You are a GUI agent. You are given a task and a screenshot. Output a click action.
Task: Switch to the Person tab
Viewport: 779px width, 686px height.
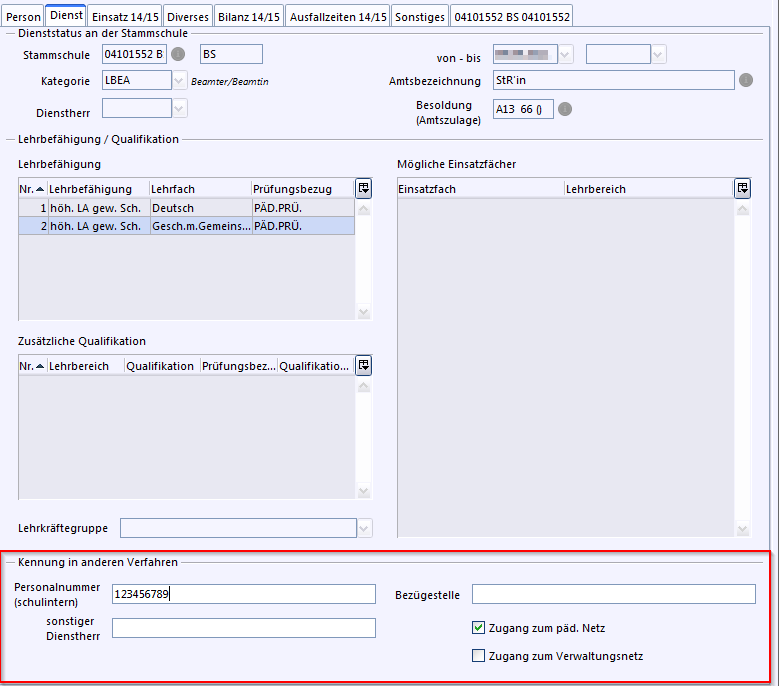(24, 17)
